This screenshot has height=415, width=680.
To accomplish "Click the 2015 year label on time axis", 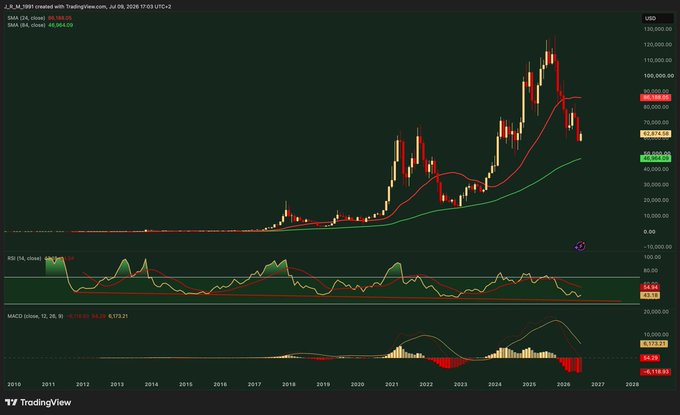I will coord(186,384).
